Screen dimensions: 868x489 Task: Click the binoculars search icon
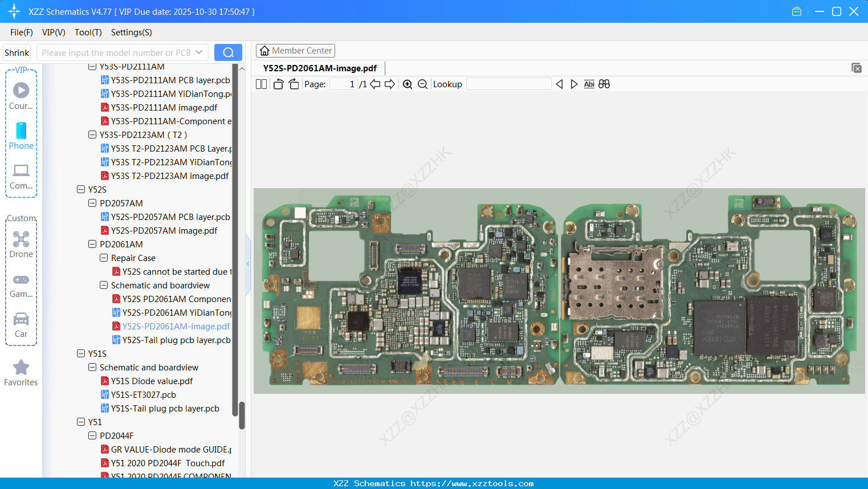click(604, 84)
